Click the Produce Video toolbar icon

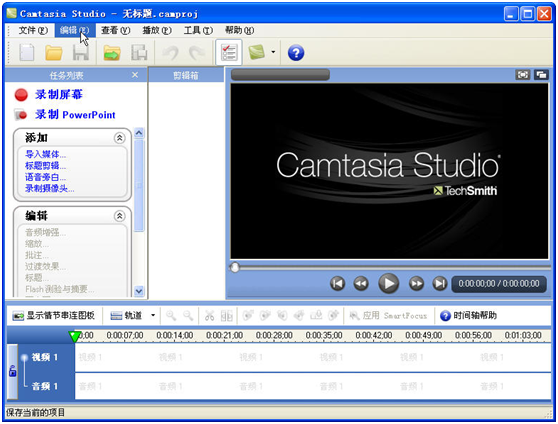(x=139, y=53)
